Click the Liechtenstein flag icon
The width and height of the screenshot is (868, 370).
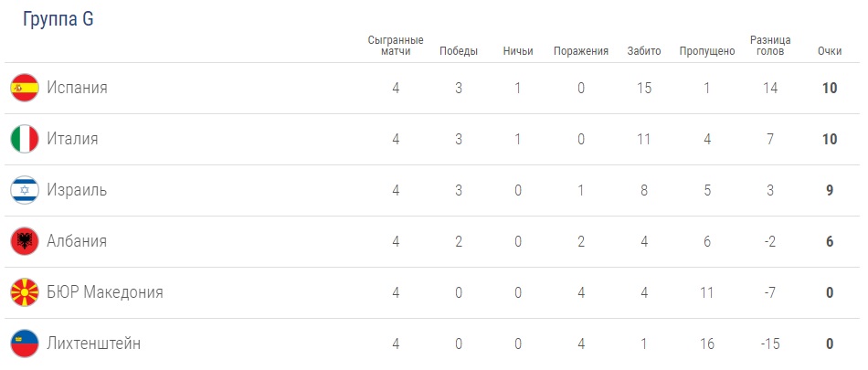pyautogui.click(x=24, y=344)
